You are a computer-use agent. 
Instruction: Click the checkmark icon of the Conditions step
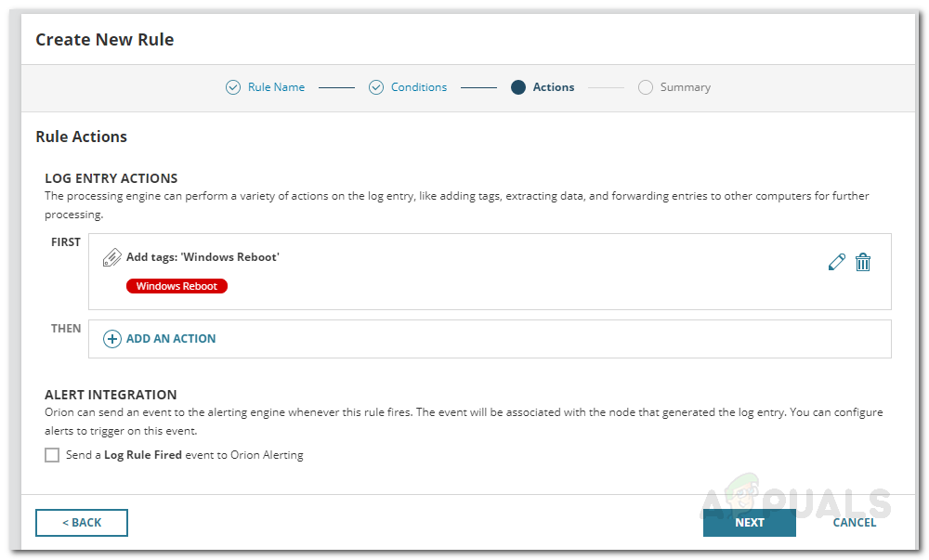click(x=376, y=87)
